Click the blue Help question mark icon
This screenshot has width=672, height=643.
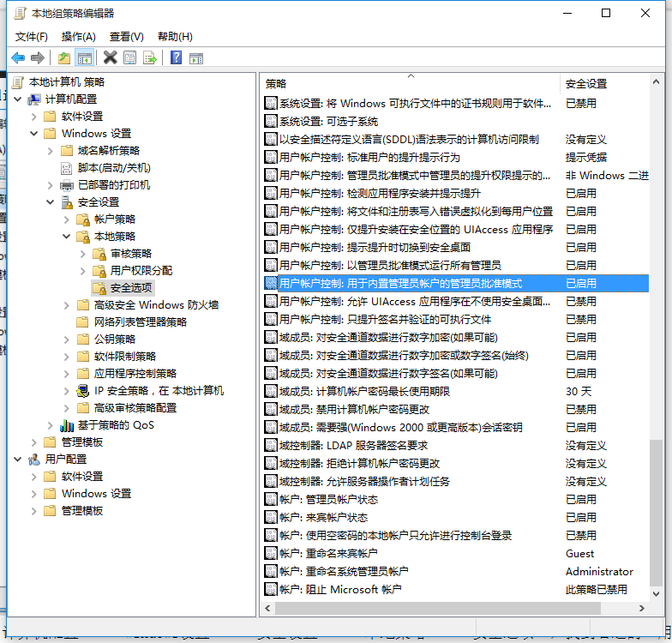pyautogui.click(x=176, y=57)
